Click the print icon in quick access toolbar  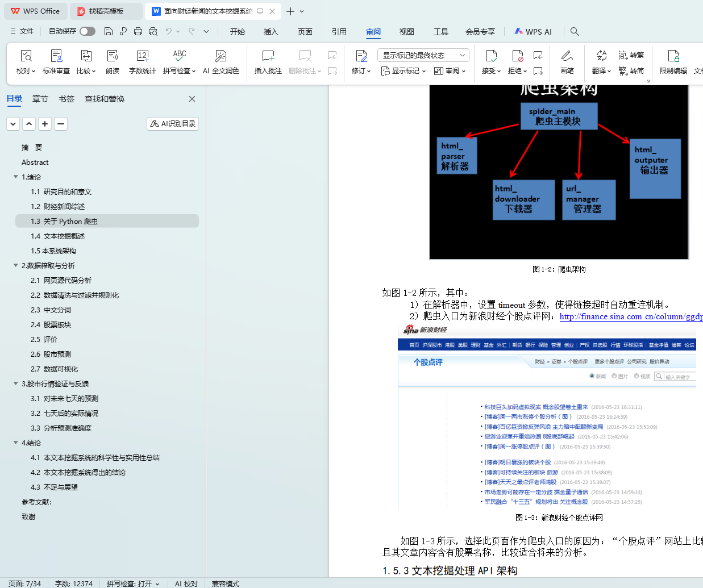[x=138, y=32]
